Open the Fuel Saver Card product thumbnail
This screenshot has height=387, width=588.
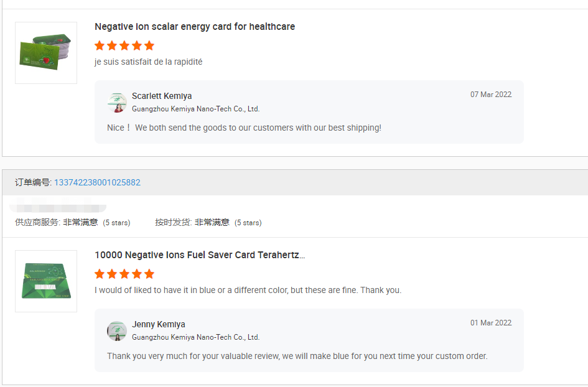click(46, 281)
